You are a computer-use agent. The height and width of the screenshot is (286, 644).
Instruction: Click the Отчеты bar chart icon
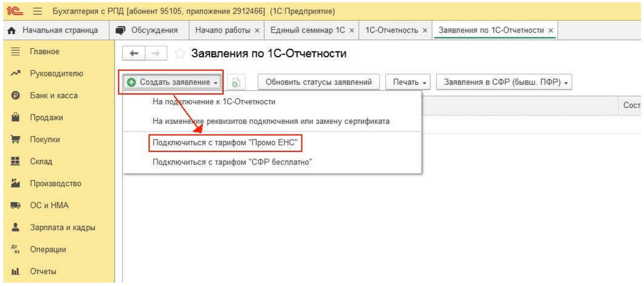coord(15,271)
